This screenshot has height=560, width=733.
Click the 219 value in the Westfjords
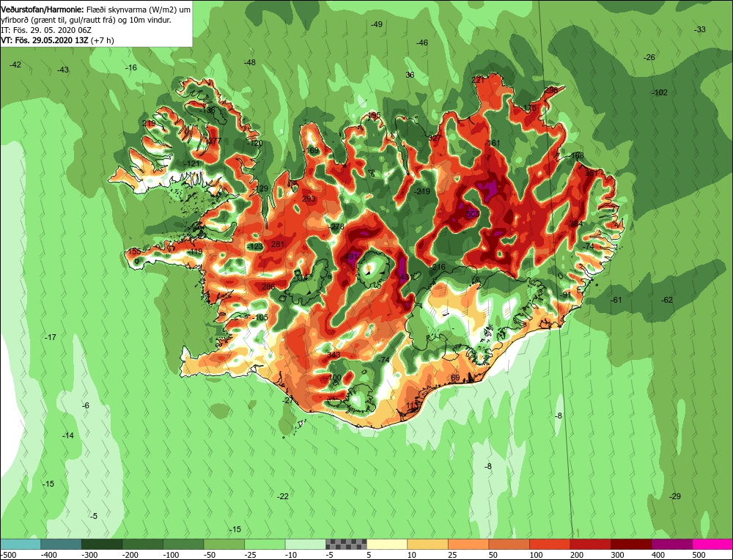click(x=149, y=123)
